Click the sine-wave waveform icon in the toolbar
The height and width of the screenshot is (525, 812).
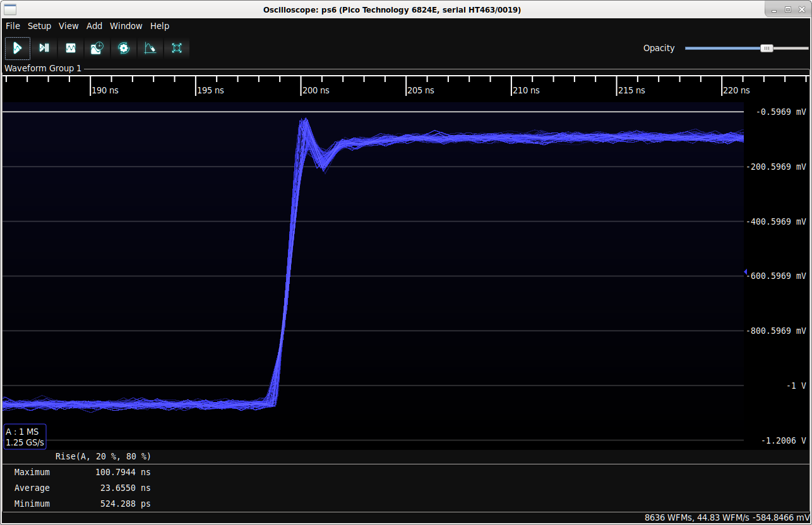(x=71, y=48)
